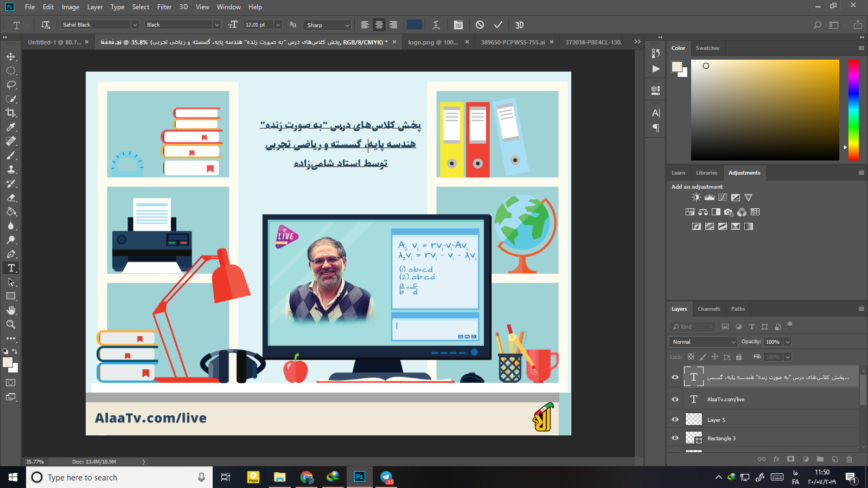Switch to Libraries tab

click(706, 173)
